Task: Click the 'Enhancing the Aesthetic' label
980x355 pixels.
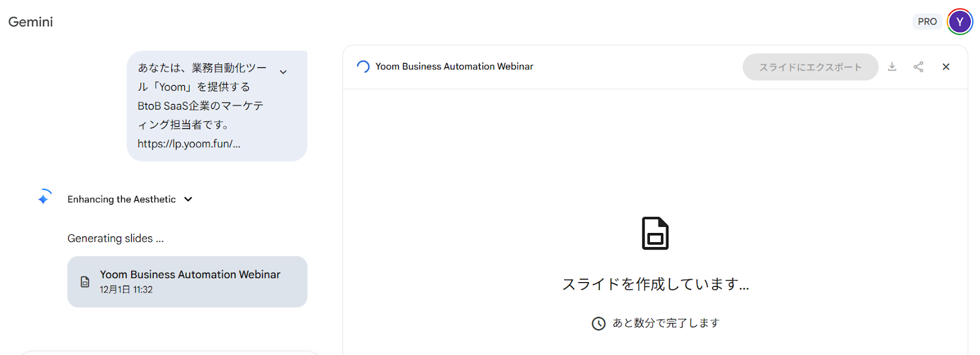Action: click(x=121, y=199)
